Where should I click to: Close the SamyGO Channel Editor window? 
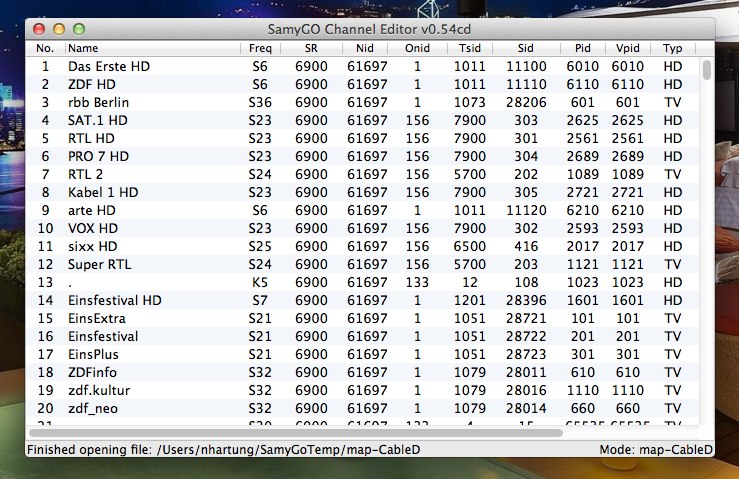tap(39, 29)
